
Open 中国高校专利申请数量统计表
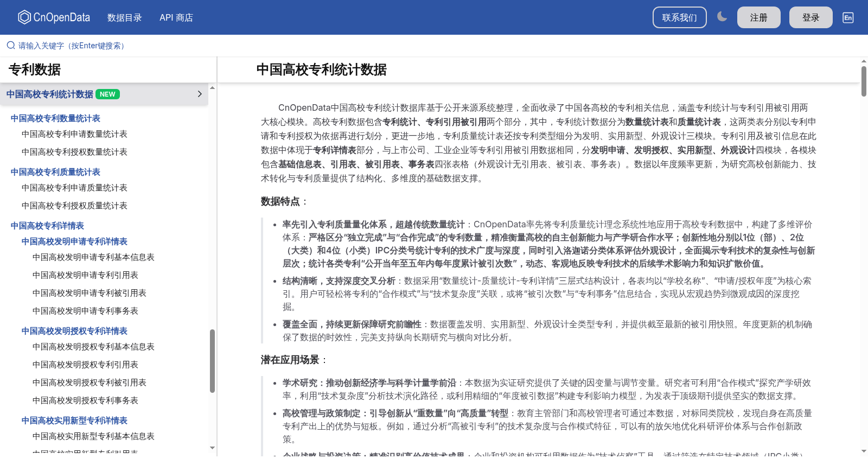point(74,134)
